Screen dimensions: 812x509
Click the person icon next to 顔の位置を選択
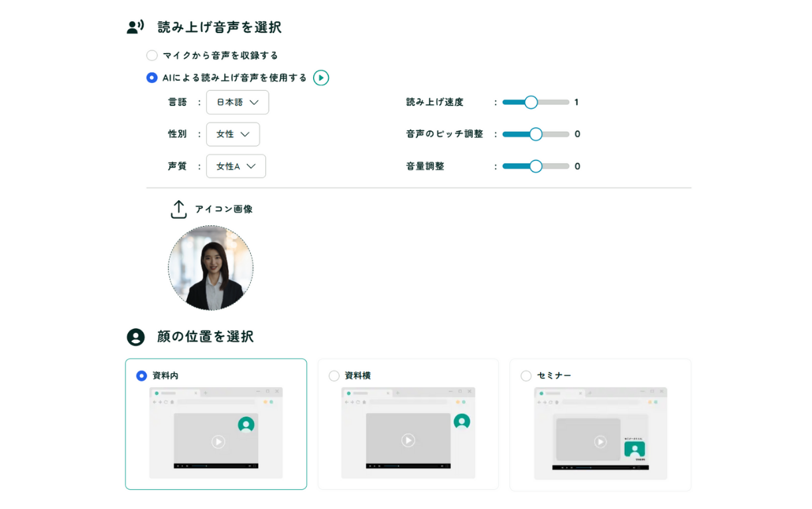(135, 337)
